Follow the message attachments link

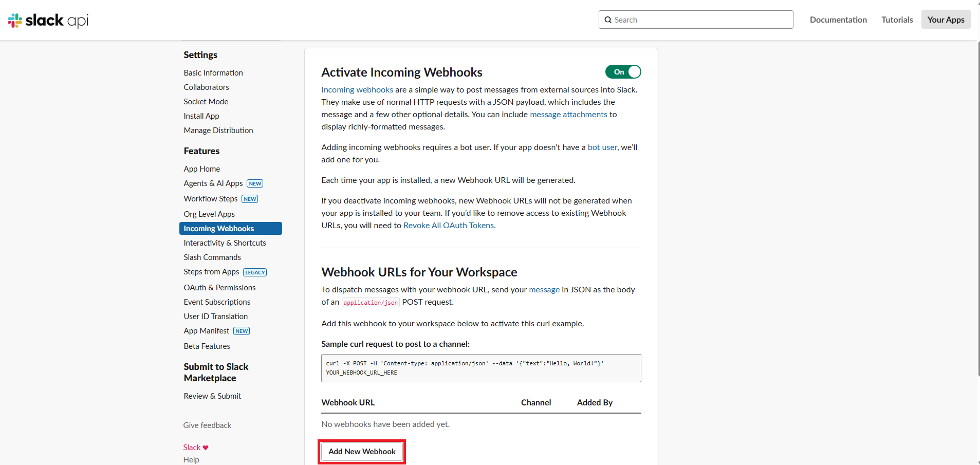[x=568, y=115]
